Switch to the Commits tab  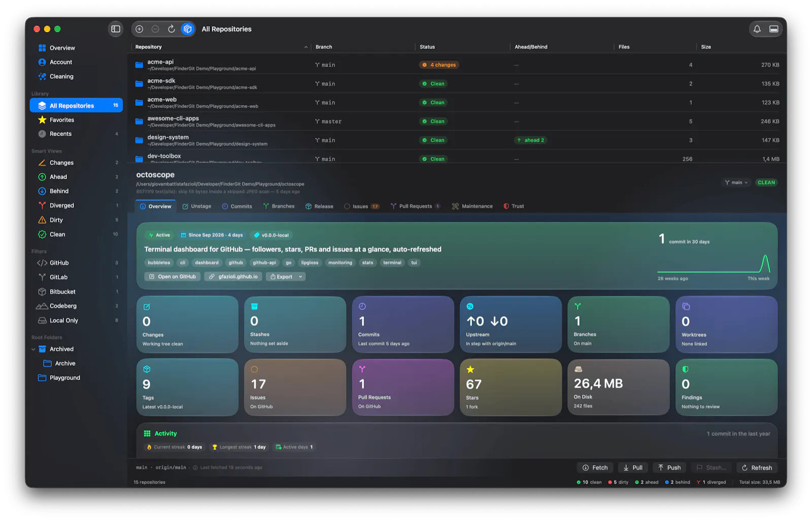point(237,206)
